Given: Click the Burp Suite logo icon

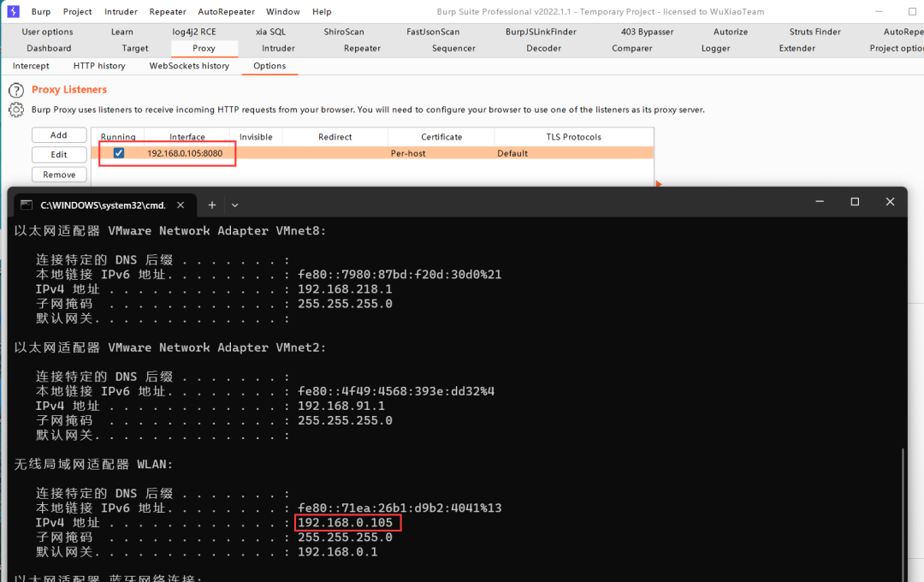Looking at the screenshot, I should click(x=13, y=11).
